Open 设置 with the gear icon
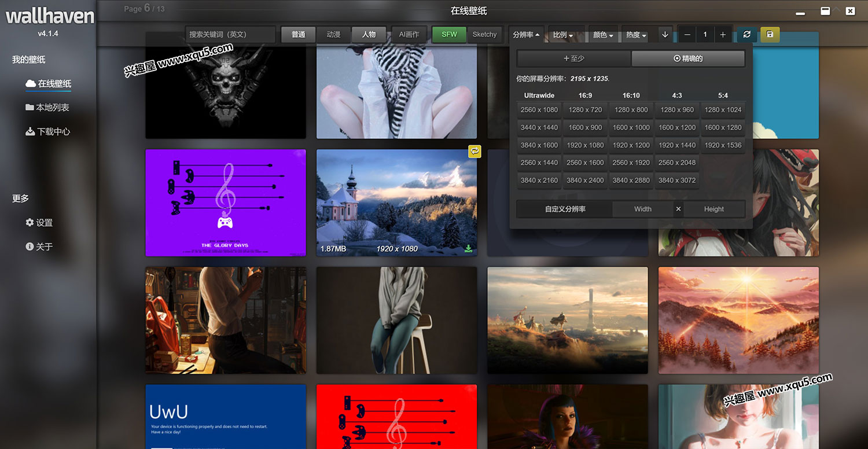Viewport: 868px width, 449px height. coord(39,223)
